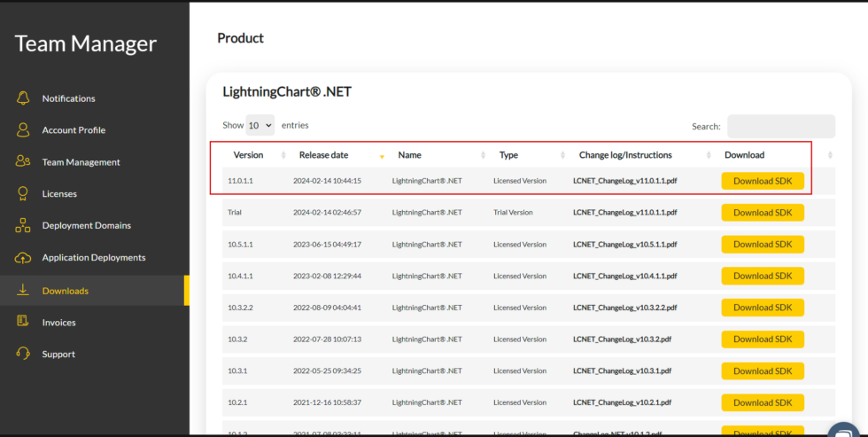Download SDK for version 11.0.1.1
Screen dimensions: 868x437
click(763, 181)
